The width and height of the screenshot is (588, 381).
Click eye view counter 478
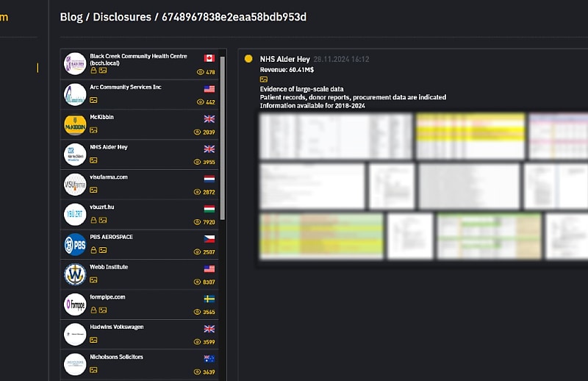206,72
